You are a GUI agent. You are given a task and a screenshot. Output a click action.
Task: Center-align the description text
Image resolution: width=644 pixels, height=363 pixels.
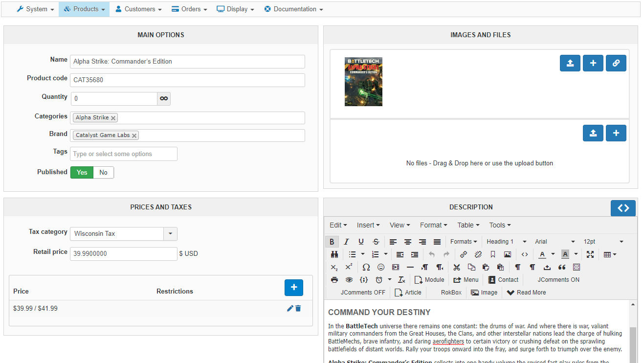coord(408,242)
